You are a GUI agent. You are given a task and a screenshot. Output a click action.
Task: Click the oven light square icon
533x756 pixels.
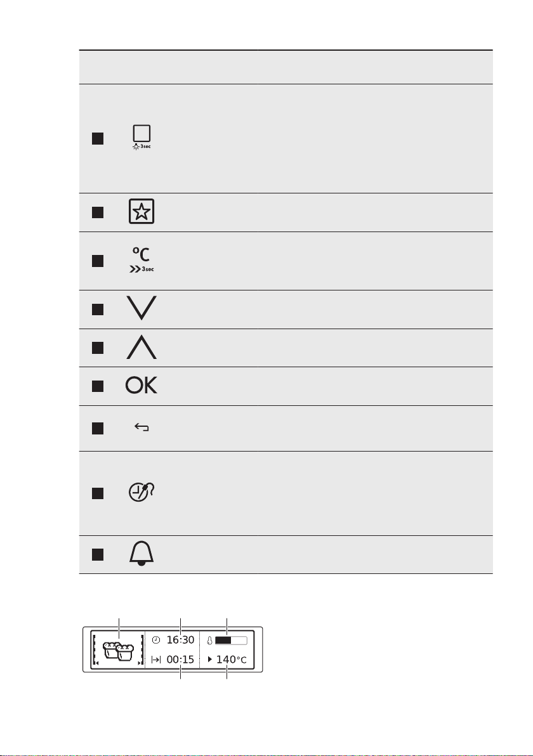coord(141,137)
